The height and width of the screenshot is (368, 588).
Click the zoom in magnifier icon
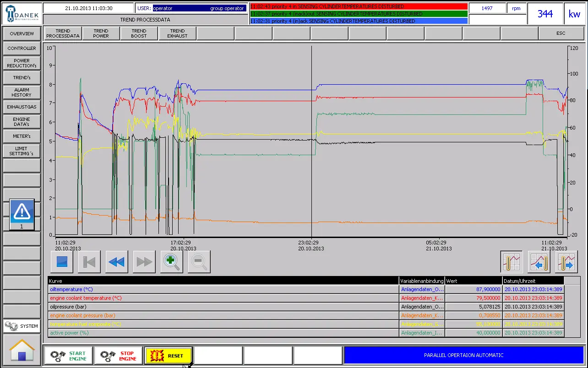(172, 262)
